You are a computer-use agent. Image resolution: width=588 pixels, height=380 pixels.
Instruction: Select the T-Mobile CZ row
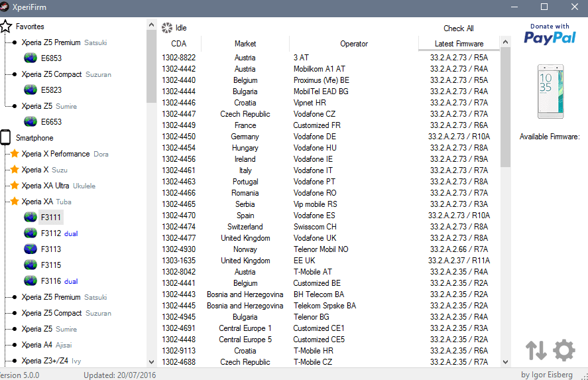[329, 361]
